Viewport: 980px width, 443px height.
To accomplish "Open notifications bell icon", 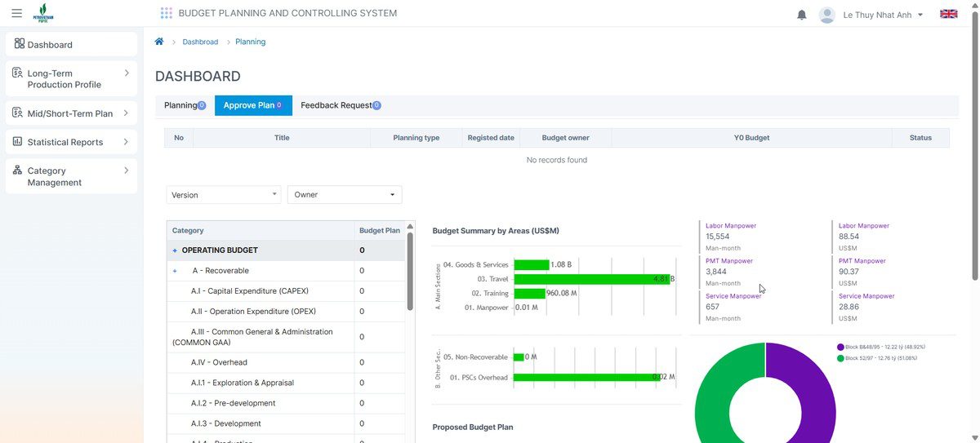I will pos(802,15).
